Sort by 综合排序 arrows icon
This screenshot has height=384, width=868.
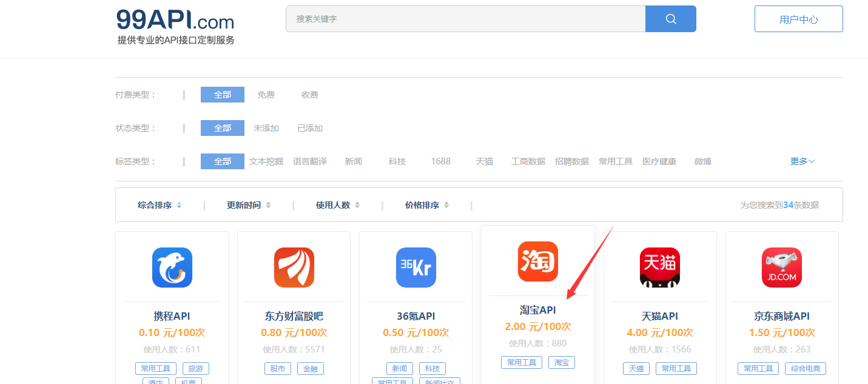tap(179, 205)
